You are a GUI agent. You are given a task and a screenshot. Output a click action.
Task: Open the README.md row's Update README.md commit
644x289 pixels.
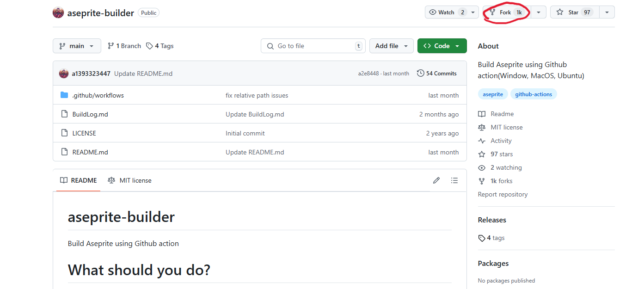[255, 152]
